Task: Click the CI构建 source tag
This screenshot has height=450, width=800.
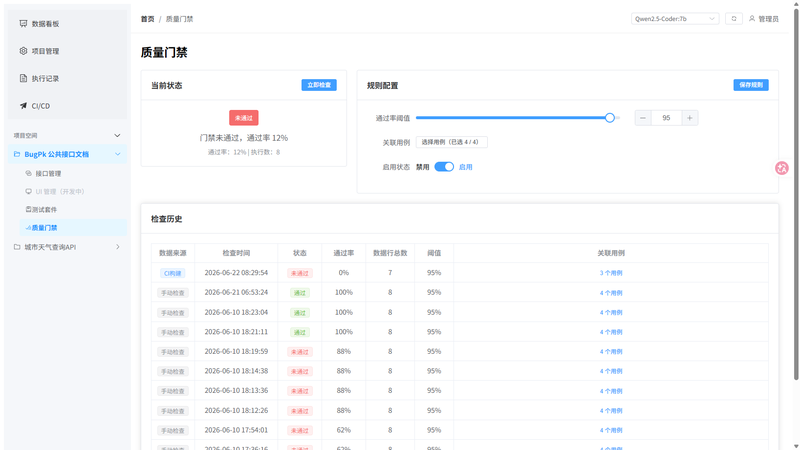Action: point(172,273)
